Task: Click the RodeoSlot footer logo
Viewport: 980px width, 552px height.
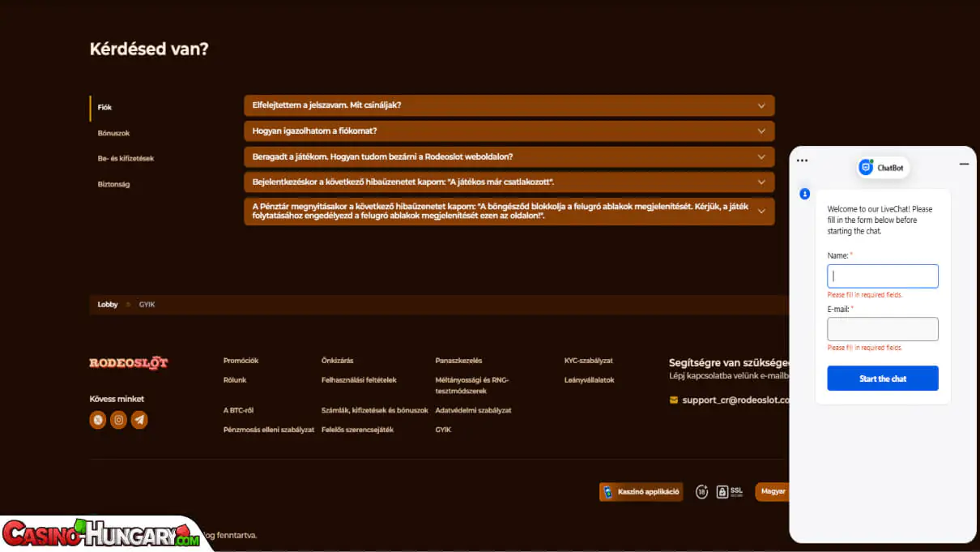Action: (129, 363)
